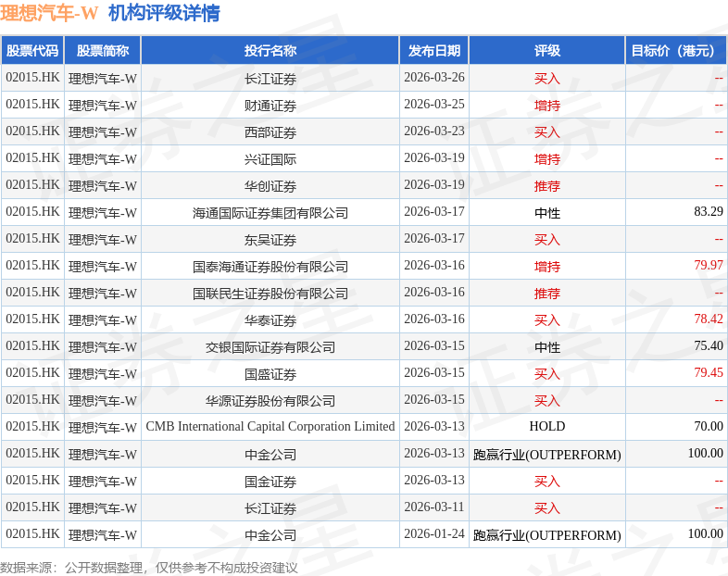Click the 理想汽车-W title at top
Image resolution: width=728 pixels, height=576 pixels.
[x=50, y=13]
